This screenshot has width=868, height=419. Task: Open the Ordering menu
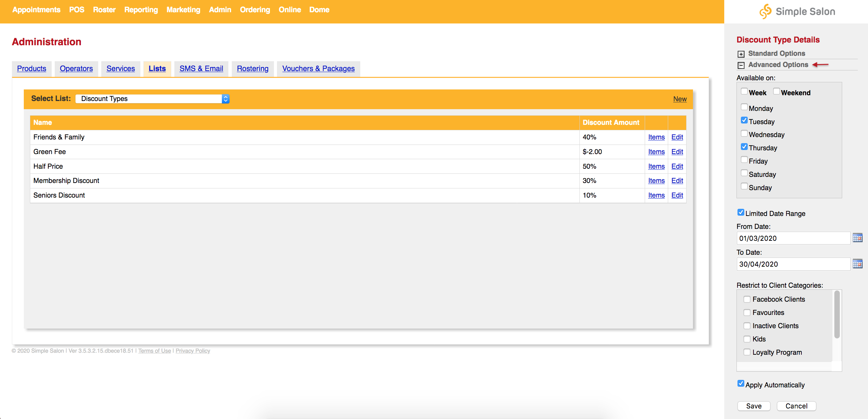[255, 10]
